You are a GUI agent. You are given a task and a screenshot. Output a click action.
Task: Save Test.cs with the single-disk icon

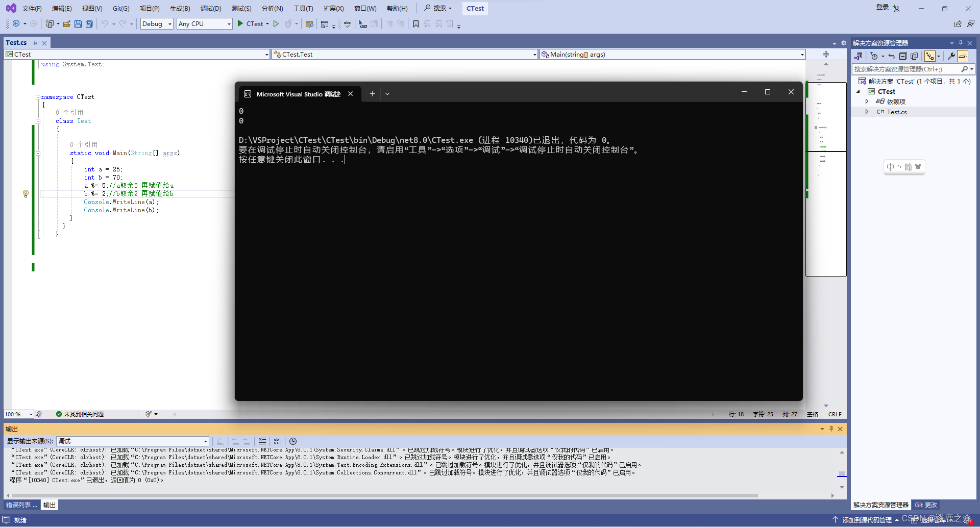(78, 24)
